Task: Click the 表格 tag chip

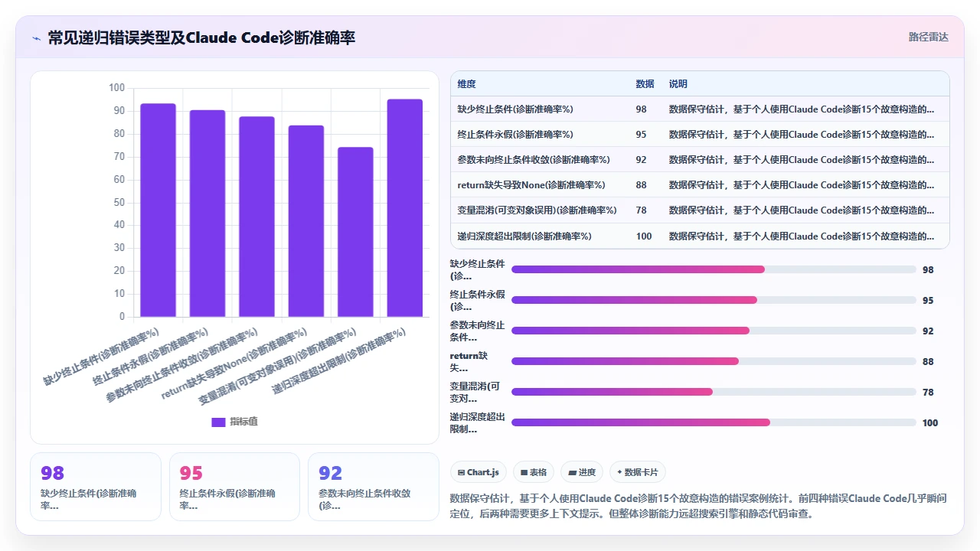Action: 533,472
